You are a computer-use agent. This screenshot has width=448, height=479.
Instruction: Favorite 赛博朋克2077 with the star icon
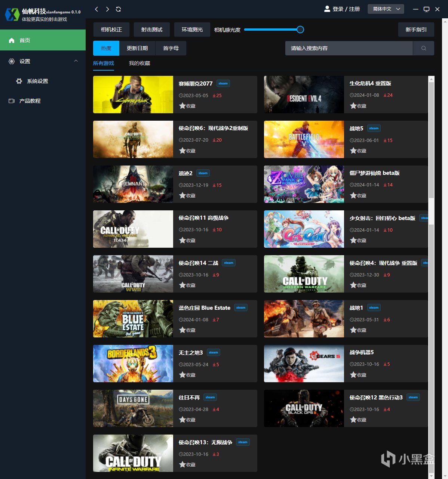(182, 106)
